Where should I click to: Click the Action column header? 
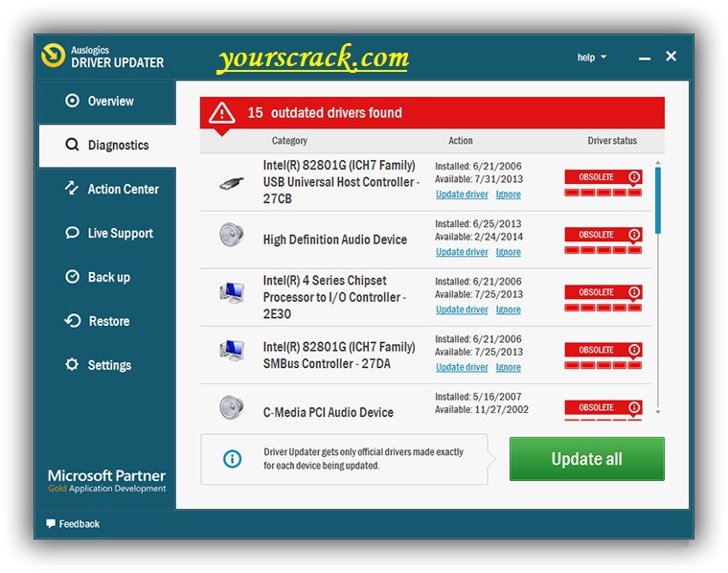tap(460, 141)
